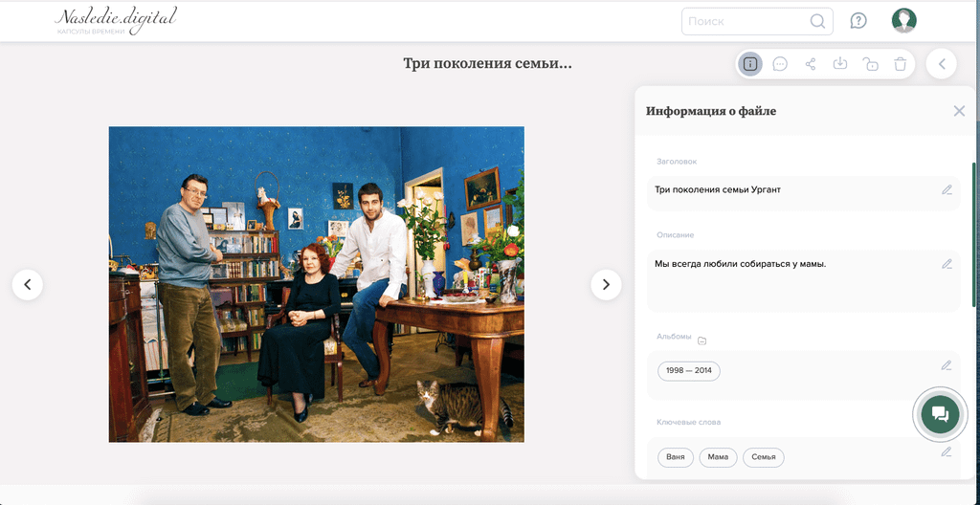Click the Ключевые слова label
Viewport: 980px width, 505px height.
click(x=689, y=422)
